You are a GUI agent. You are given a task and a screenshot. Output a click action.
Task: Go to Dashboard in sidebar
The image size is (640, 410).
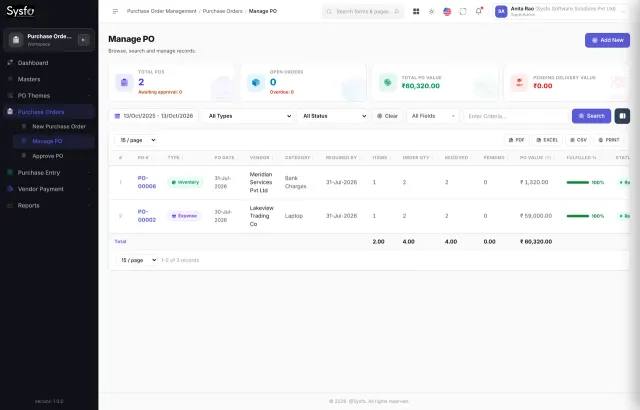(49, 63)
